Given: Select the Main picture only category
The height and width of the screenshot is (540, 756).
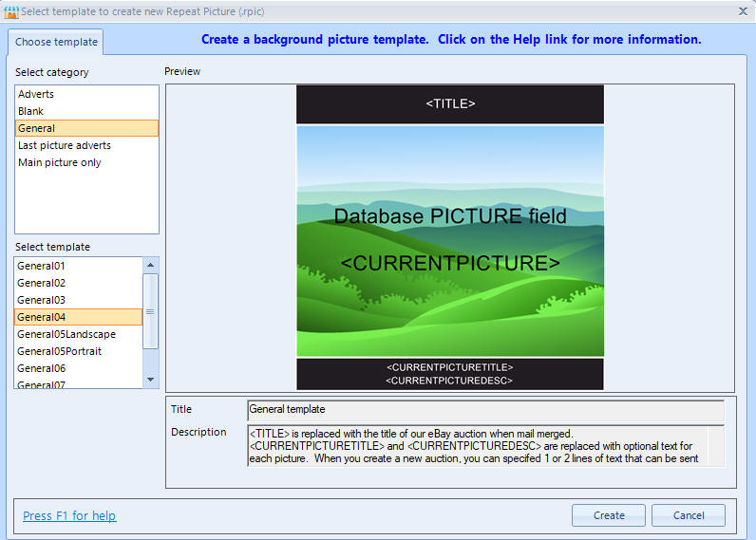Looking at the screenshot, I should click(86, 163).
